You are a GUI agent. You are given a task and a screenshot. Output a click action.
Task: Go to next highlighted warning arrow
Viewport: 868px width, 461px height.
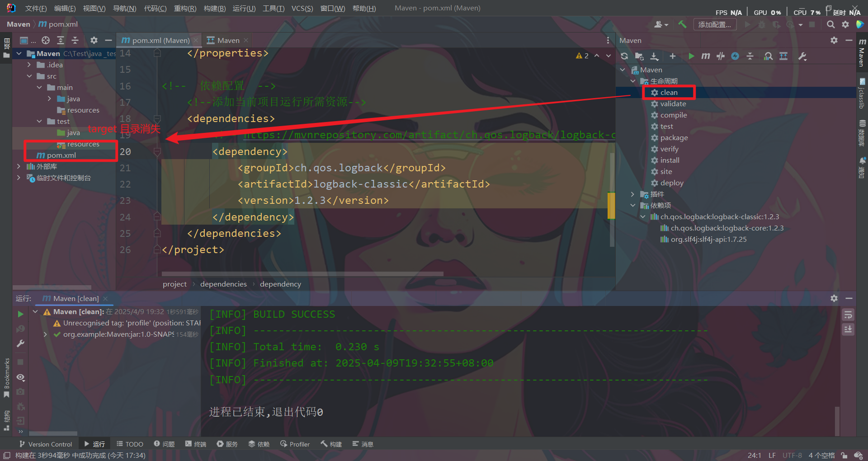pyautogui.click(x=609, y=56)
